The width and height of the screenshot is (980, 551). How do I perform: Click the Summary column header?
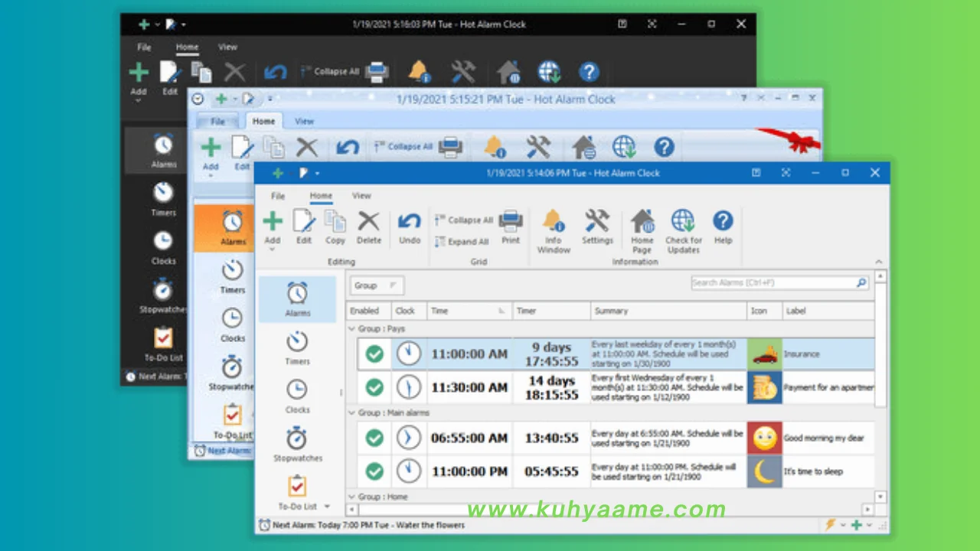(669, 311)
